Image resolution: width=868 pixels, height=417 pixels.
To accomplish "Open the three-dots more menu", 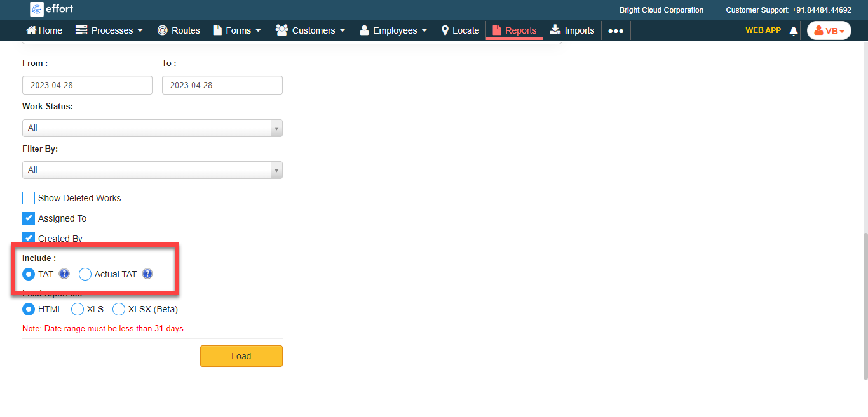I will (x=615, y=30).
